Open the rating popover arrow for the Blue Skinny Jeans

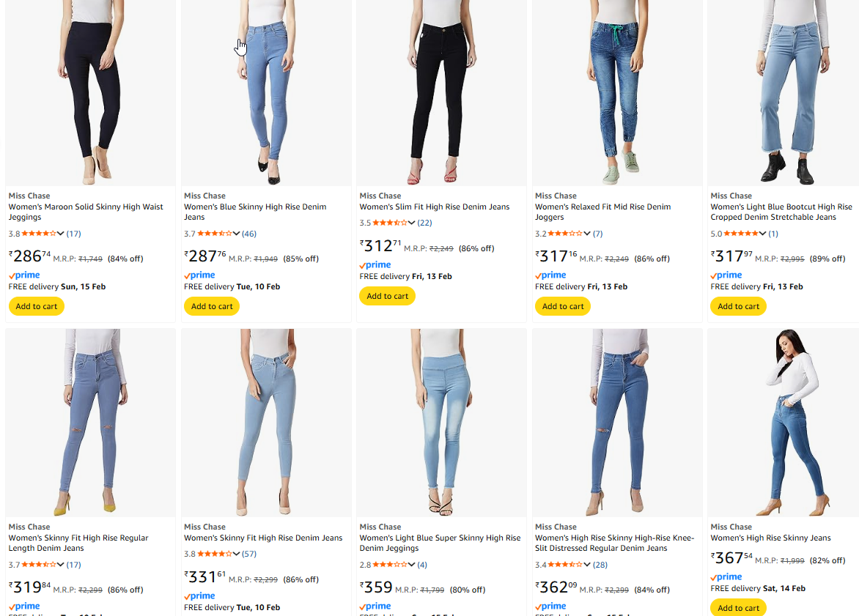pyautogui.click(x=236, y=234)
